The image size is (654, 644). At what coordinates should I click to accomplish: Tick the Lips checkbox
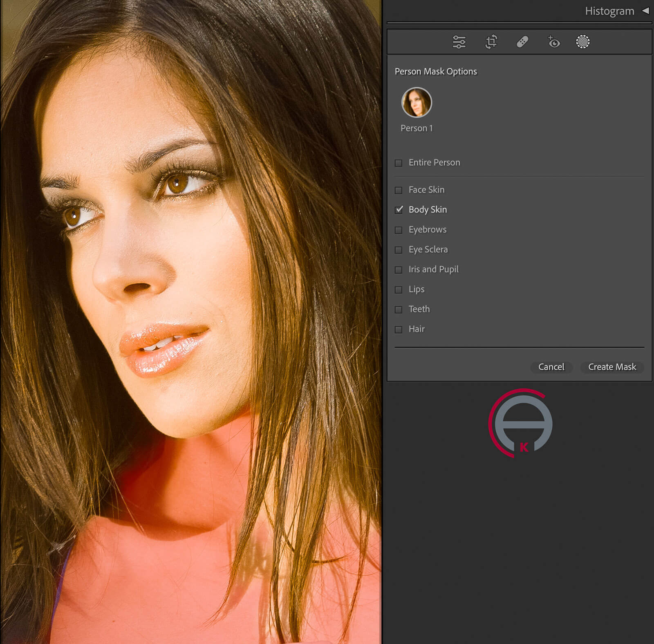point(399,289)
